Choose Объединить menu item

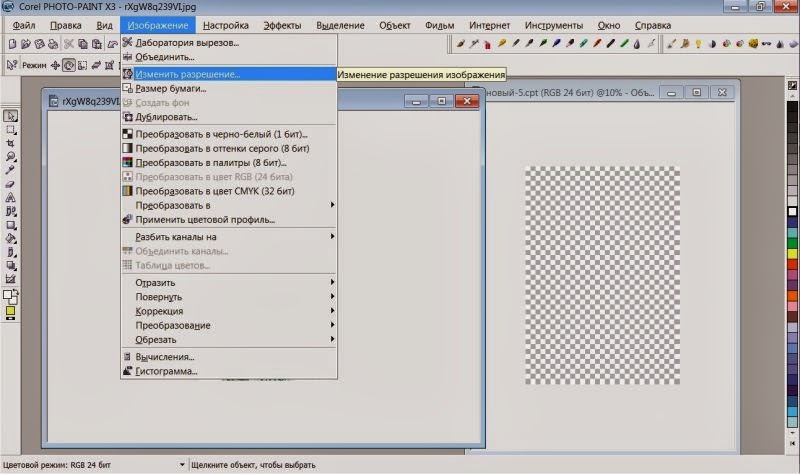click(229, 57)
